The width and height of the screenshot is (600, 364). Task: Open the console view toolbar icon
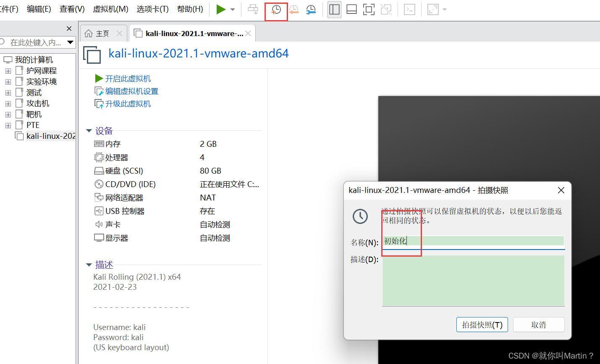point(409,9)
